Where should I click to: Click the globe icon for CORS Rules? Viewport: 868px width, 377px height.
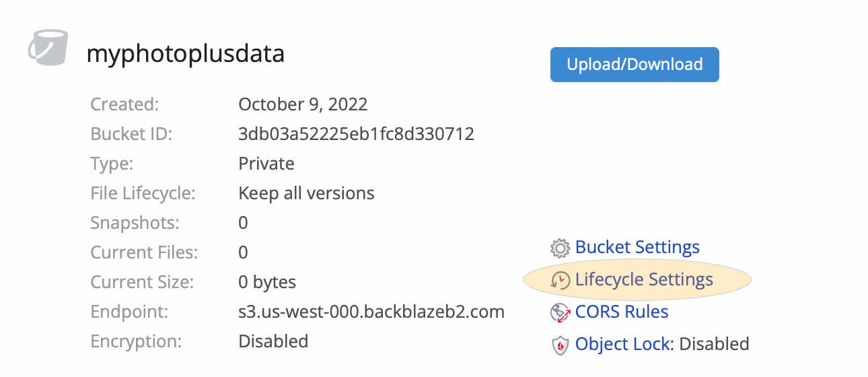pyautogui.click(x=560, y=312)
